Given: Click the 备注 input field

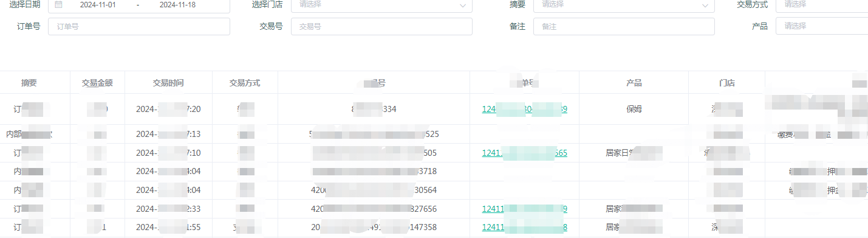Looking at the screenshot, I should [x=624, y=26].
